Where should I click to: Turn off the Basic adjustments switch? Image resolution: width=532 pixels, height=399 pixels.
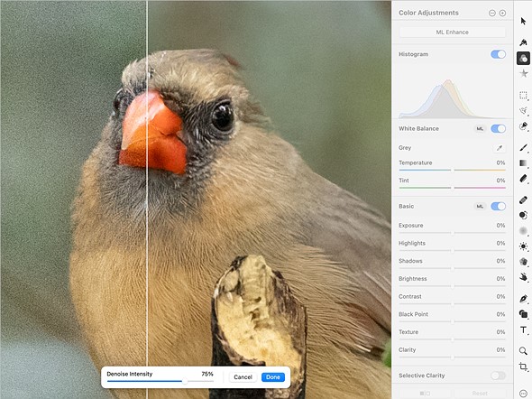pyautogui.click(x=498, y=206)
